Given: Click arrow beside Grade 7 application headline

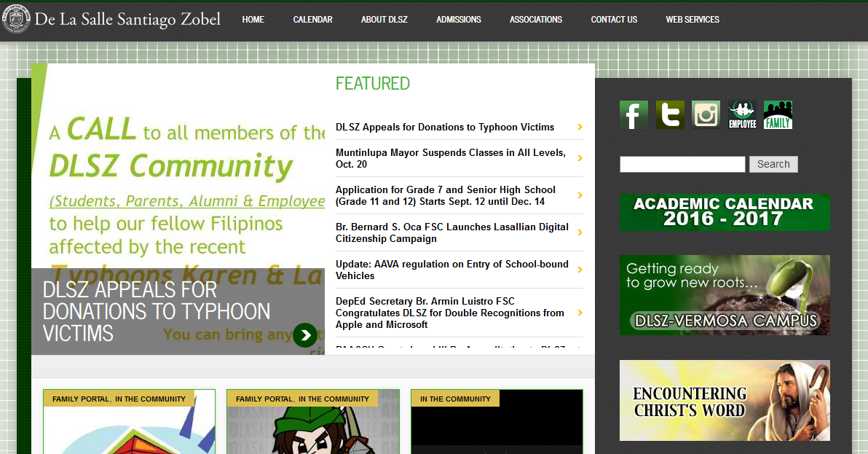Looking at the screenshot, I should tap(580, 195).
